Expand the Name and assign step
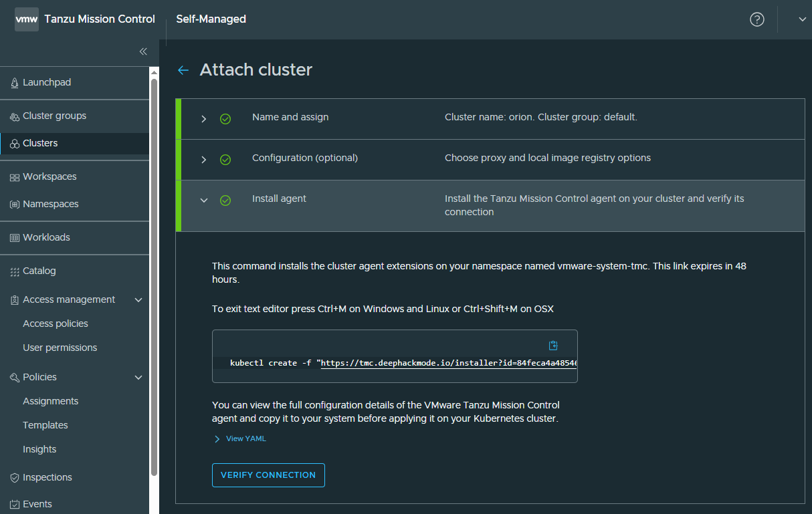Viewport: 812px width, 514px height. click(x=204, y=119)
